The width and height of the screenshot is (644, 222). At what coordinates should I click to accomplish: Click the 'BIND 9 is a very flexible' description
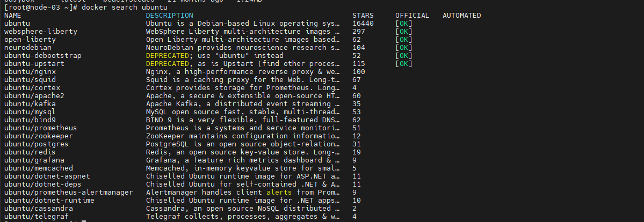(x=243, y=120)
